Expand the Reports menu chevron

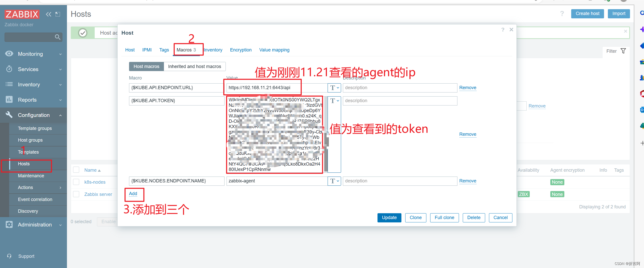point(60,100)
